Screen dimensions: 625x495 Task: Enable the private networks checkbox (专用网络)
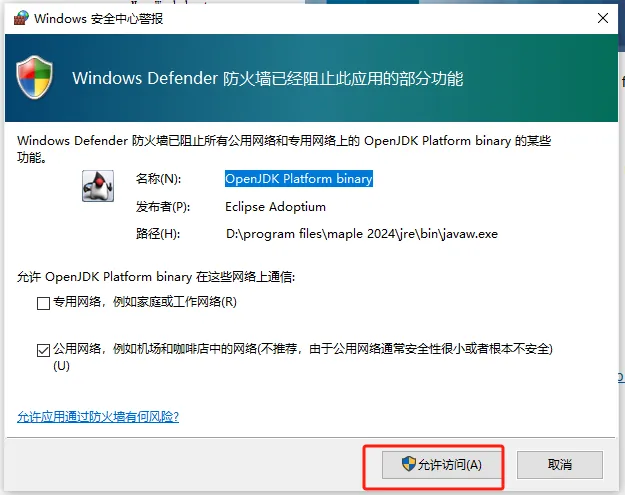click(x=43, y=303)
